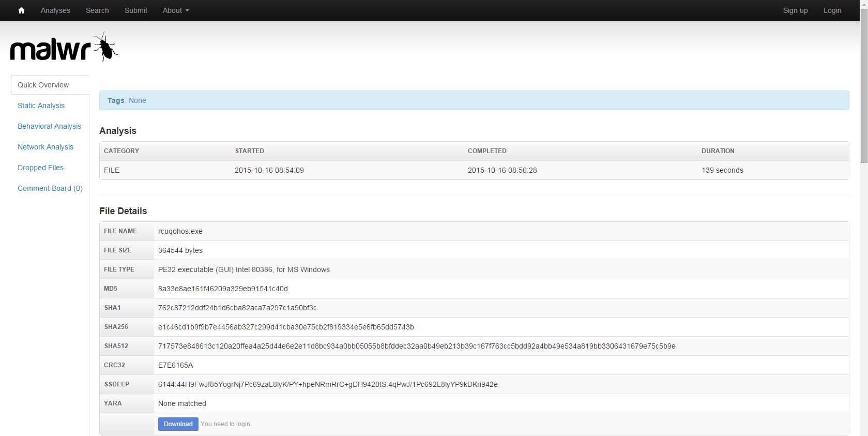Click the scrollbar up arrow
868x436 pixels.
pos(864,4)
